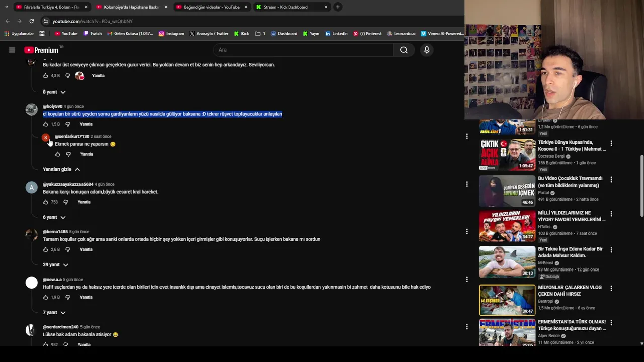Reload the page in the browser

coord(31,21)
